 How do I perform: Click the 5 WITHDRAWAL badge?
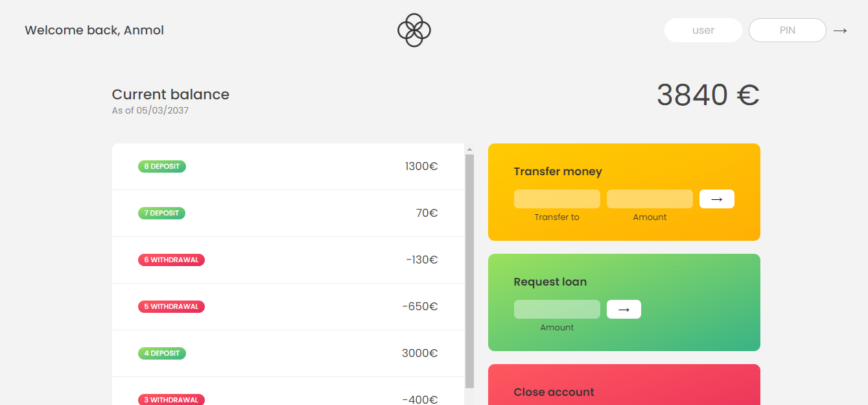click(171, 306)
